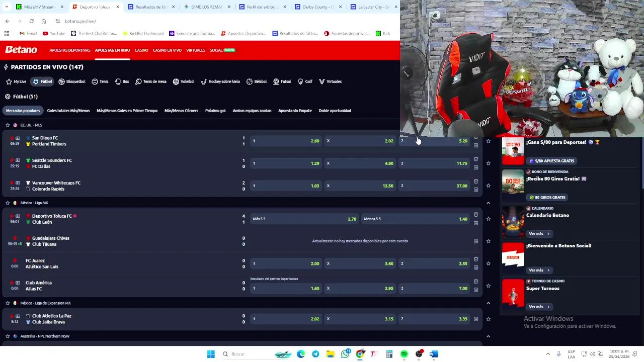Open CASINO EN VIVO section
This screenshot has height=362, width=644.
(167, 50)
